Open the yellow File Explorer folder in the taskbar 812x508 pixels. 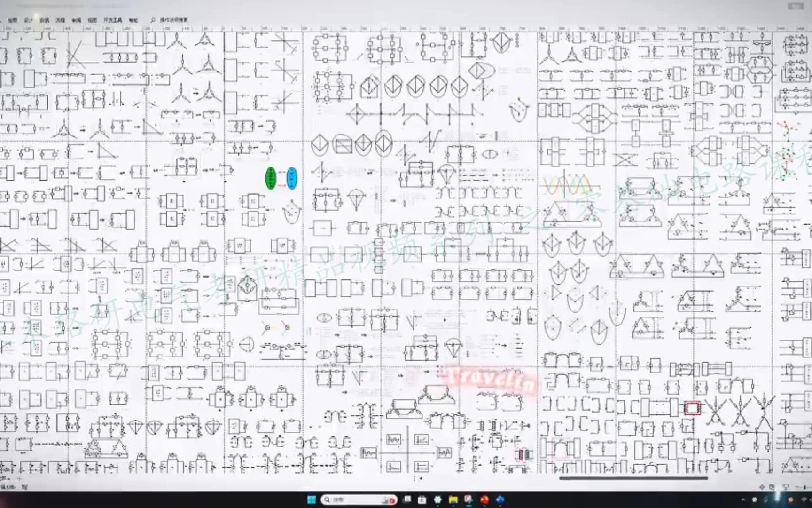[x=453, y=500]
